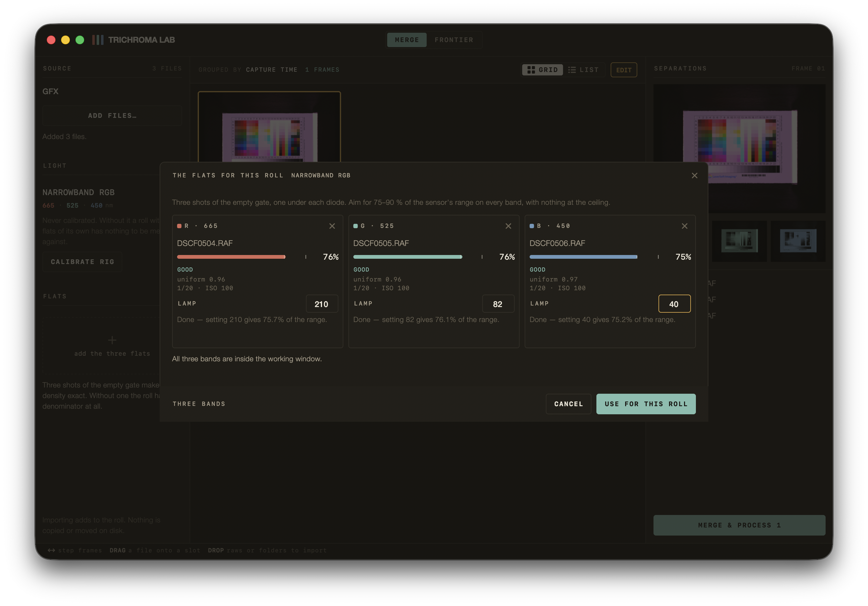Switch to the Merge tab
Viewport: 868px width, 606px height.
tap(407, 40)
